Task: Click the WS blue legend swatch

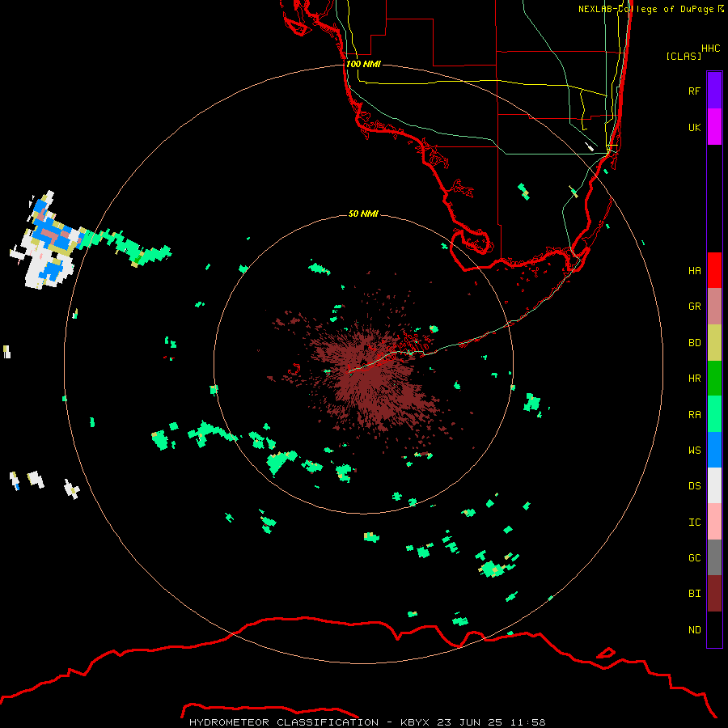Action: point(714,450)
